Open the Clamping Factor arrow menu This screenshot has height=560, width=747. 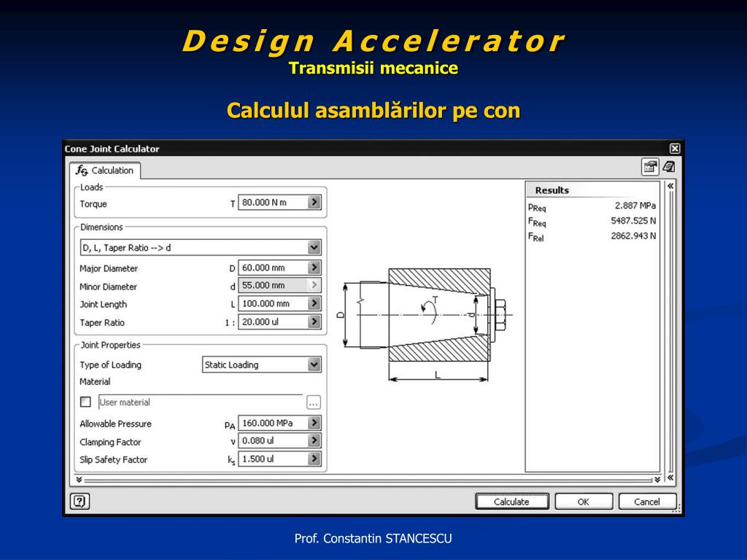pyautogui.click(x=314, y=440)
